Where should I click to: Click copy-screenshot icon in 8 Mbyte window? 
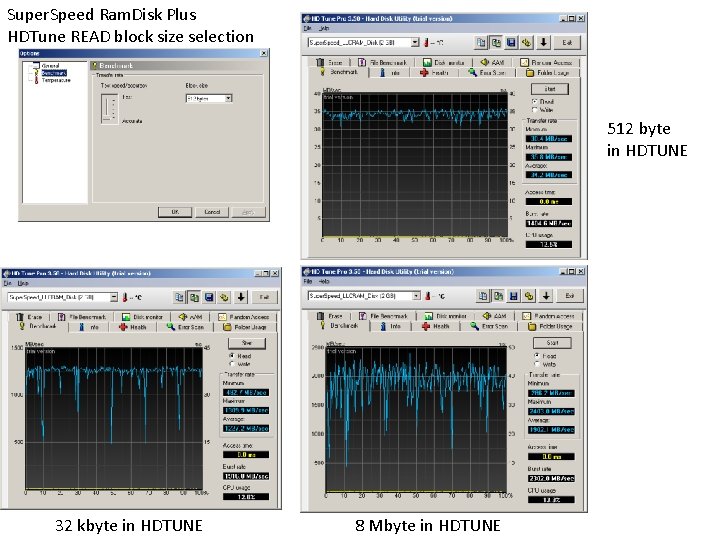click(498, 296)
